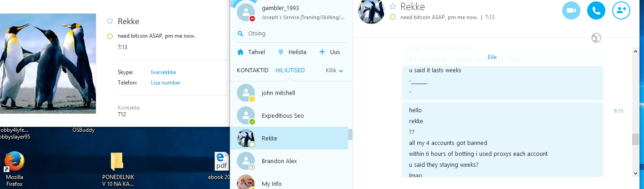This screenshot has height=189, width=644.
Task: Open the PONEDELNIK desktop folder
Action: tap(118, 170)
